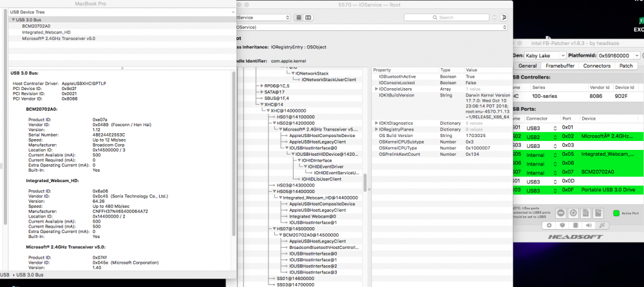Collapse the HS05@14400000 node
Screen dimensions: 644x287
point(274,192)
